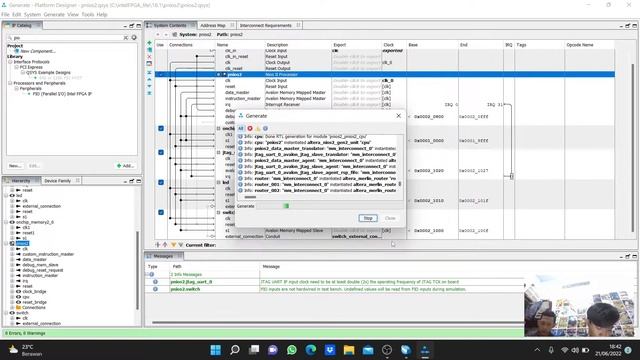640x360 pixels.
Task: Maximize the System Contents panel
Action: click(635, 26)
